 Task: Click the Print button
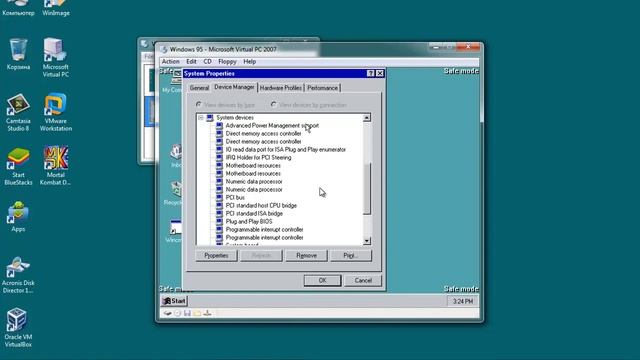point(351,256)
